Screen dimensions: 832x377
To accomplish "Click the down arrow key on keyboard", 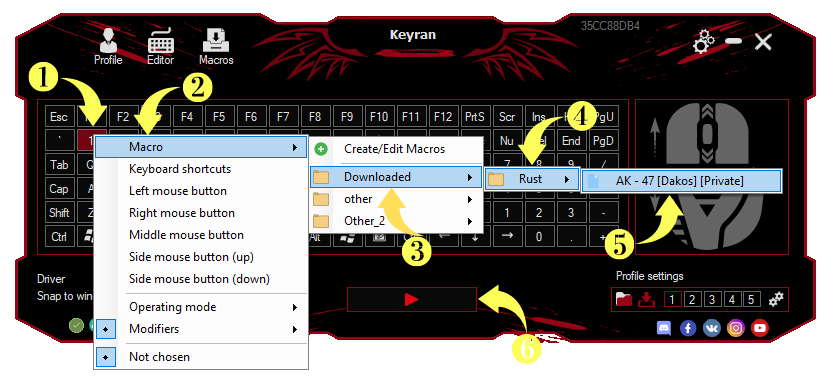I will (474, 238).
